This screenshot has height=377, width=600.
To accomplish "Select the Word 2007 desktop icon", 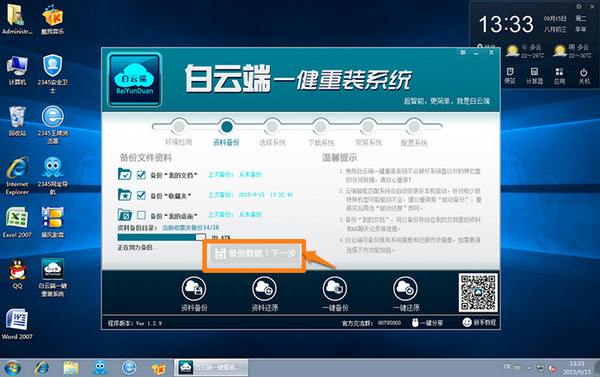I will 17,324.
